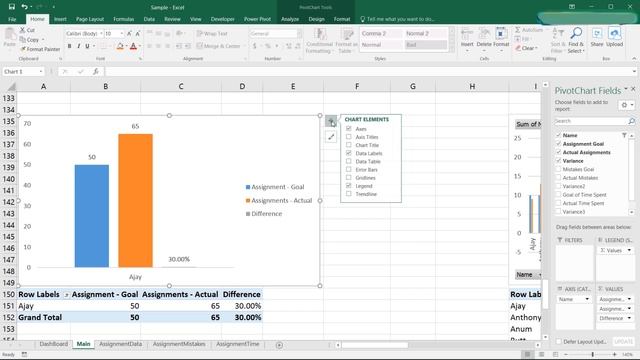Click the Copy icon
The height and width of the screenshot is (360, 640).
22,40
